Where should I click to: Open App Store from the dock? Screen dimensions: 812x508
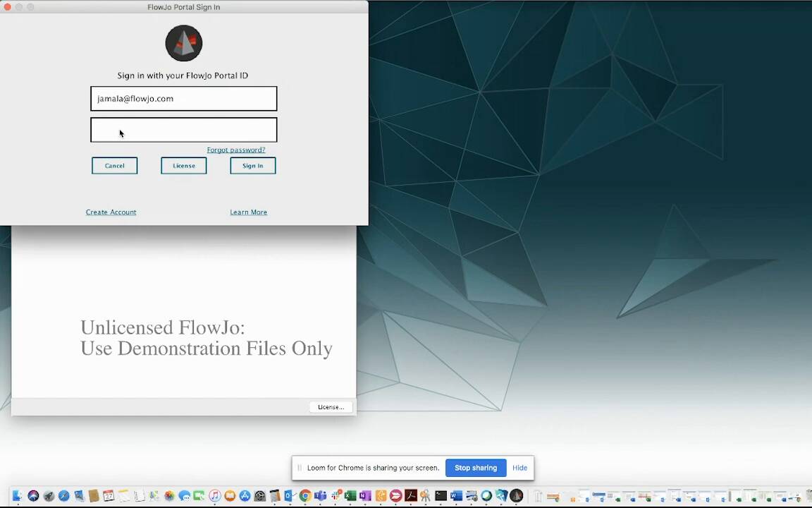coord(245,495)
